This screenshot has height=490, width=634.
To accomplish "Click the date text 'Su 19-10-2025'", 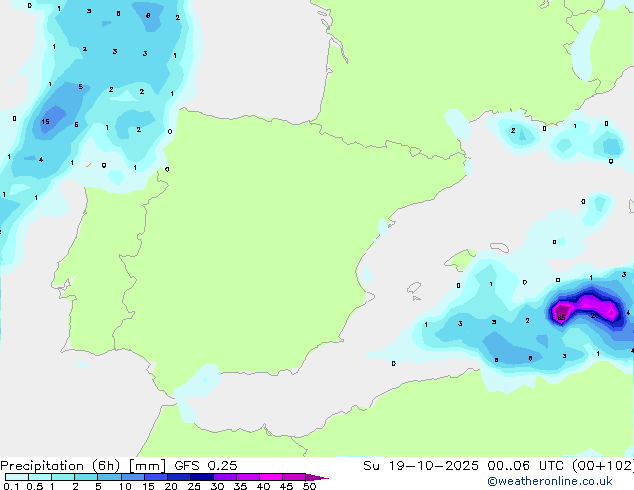I will click(421, 466).
